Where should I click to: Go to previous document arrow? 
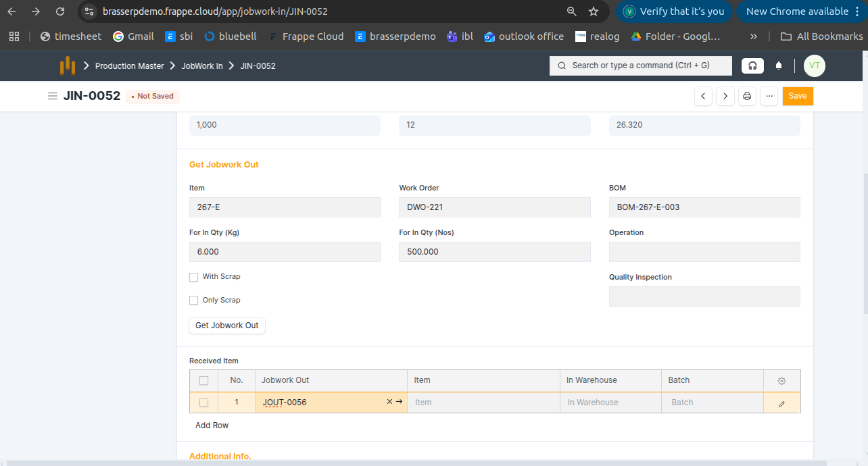[704, 97]
